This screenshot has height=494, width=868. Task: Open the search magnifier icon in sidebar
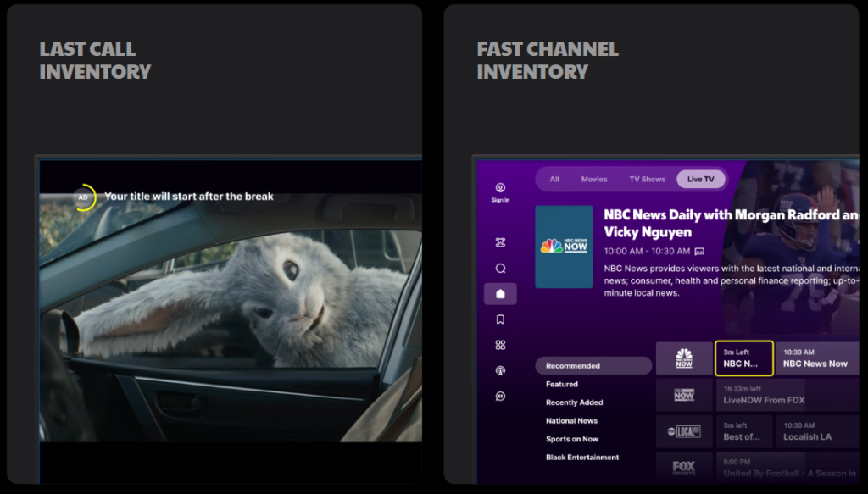click(x=500, y=269)
